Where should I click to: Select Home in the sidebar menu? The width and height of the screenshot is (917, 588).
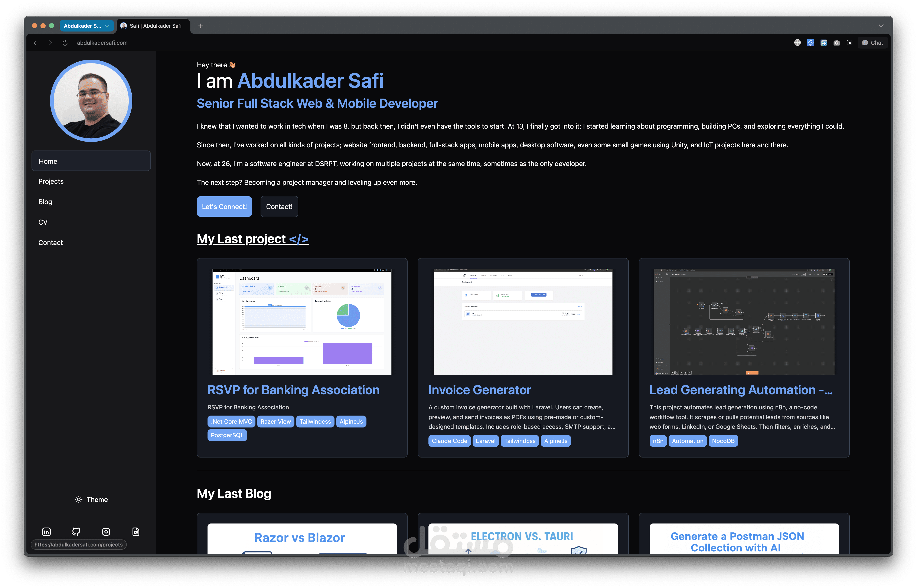coord(91,161)
